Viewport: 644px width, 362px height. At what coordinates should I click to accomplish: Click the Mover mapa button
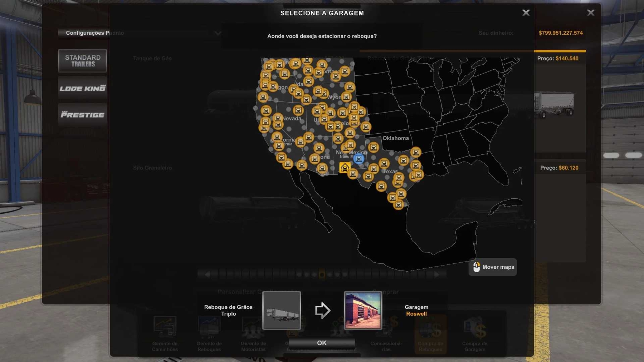[x=493, y=267]
